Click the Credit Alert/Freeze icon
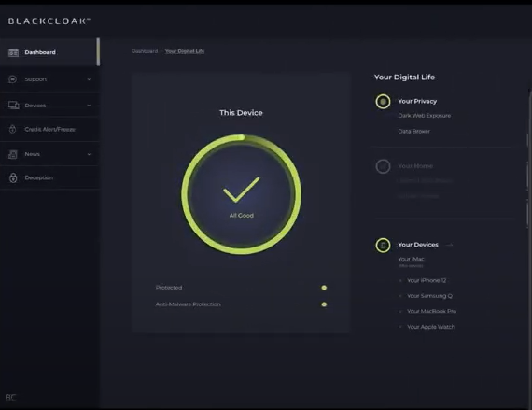 (x=12, y=129)
